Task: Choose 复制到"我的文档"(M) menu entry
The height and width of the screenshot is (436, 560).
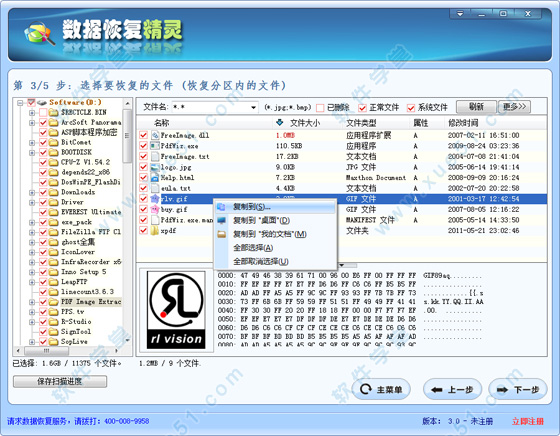Action: 275,234
